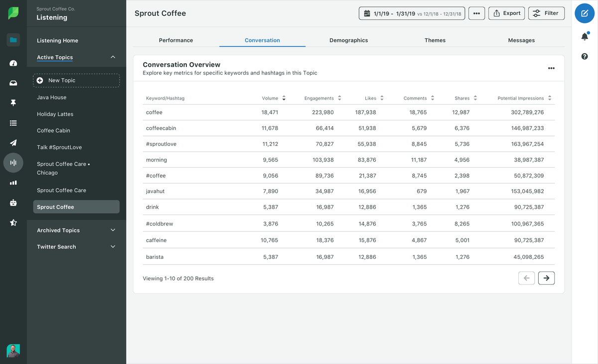
Task: Open the notifications bell icon
Action: (x=585, y=36)
